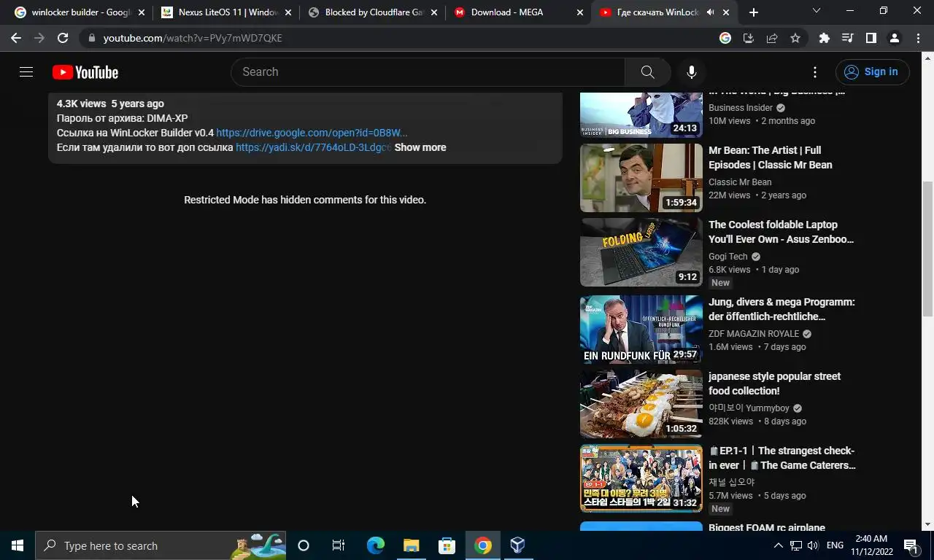Viewport: 934px width, 560px height.
Task: Reload the current page
Action: 63,38
